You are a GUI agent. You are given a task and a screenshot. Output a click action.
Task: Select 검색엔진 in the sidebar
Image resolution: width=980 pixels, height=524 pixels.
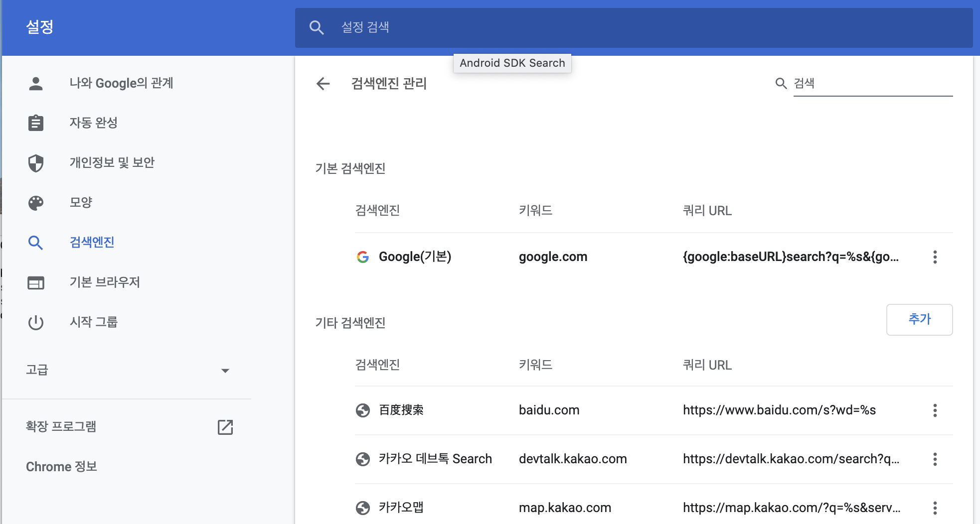point(92,243)
